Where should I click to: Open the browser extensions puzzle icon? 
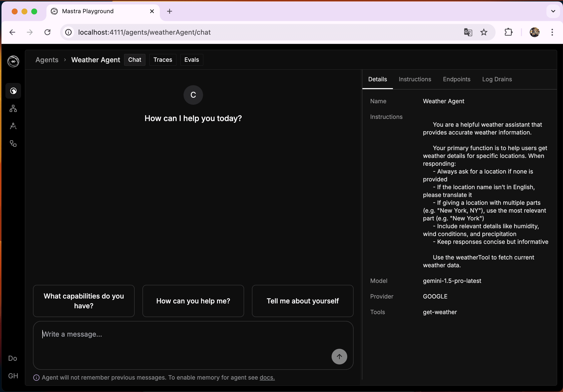tap(508, 32)
